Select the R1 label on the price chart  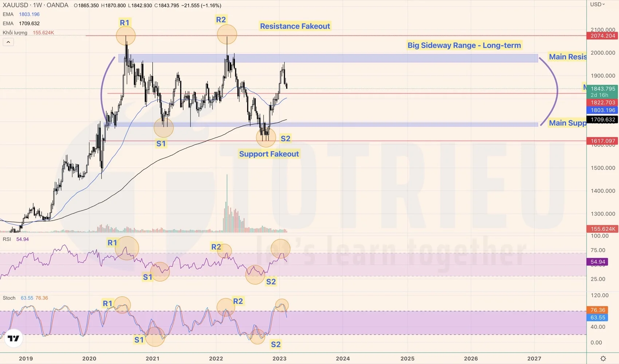[125, 23]
